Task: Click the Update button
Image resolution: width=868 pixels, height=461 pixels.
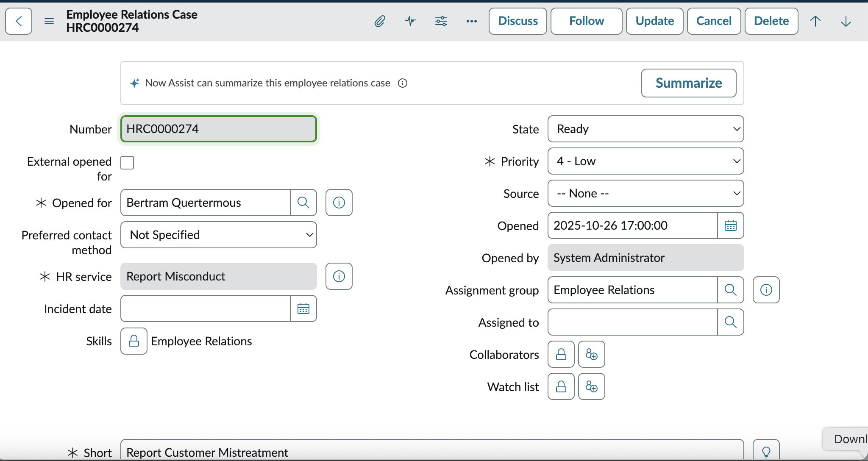Action: click(655, 21)
